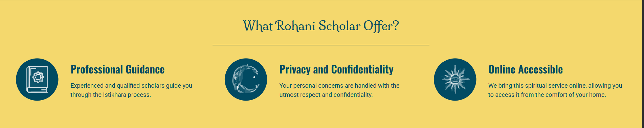Click the 'We bring this spiritual service' line

555,86
